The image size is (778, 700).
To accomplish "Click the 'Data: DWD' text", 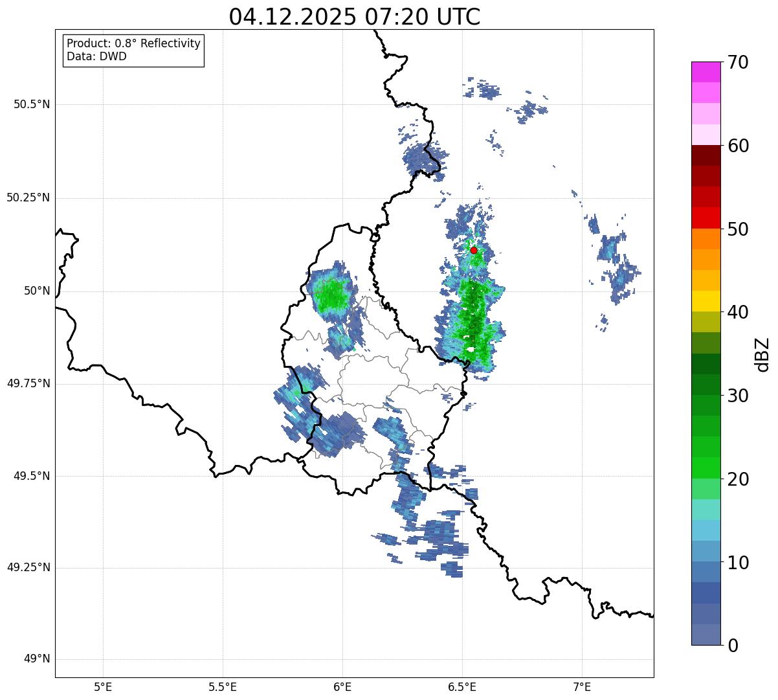I will click(96, 56).
